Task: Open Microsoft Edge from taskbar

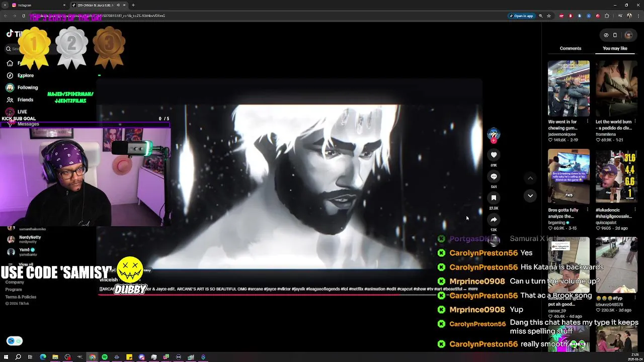Action: click(43, 357)
